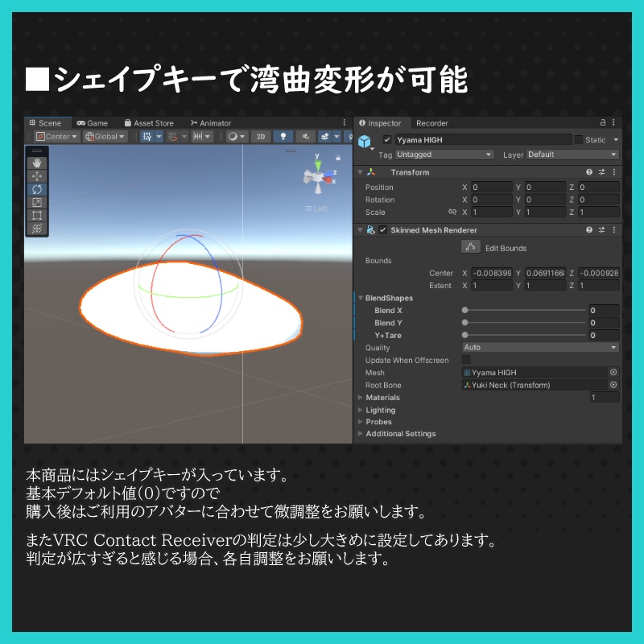Select the Rotate tool in the sidebar
The image size is (644, 644).
(x=35, y=190)
